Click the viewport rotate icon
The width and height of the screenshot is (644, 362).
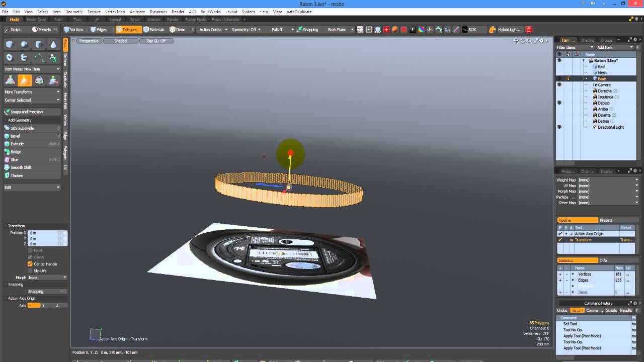tap(523, 41)
